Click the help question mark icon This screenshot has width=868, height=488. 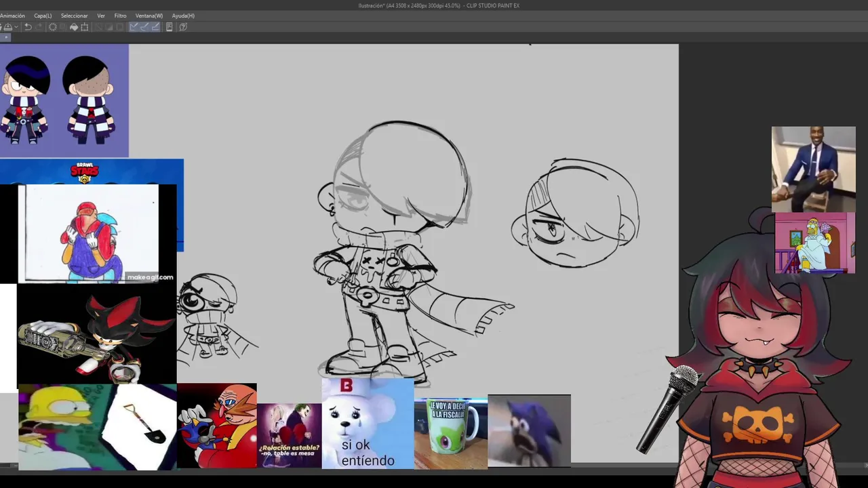[183, 27]
